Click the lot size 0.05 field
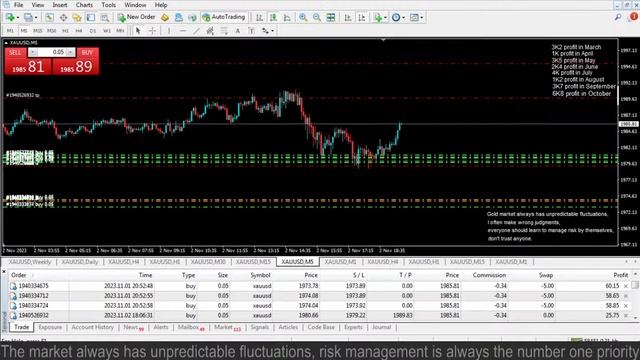640x360 pixels. tap(51, 52)
